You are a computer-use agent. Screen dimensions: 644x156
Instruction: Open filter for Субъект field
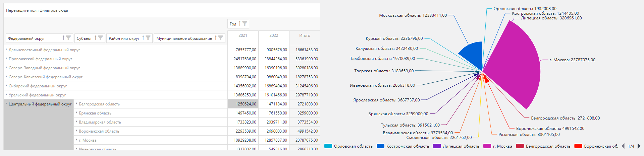coord(100,38)
